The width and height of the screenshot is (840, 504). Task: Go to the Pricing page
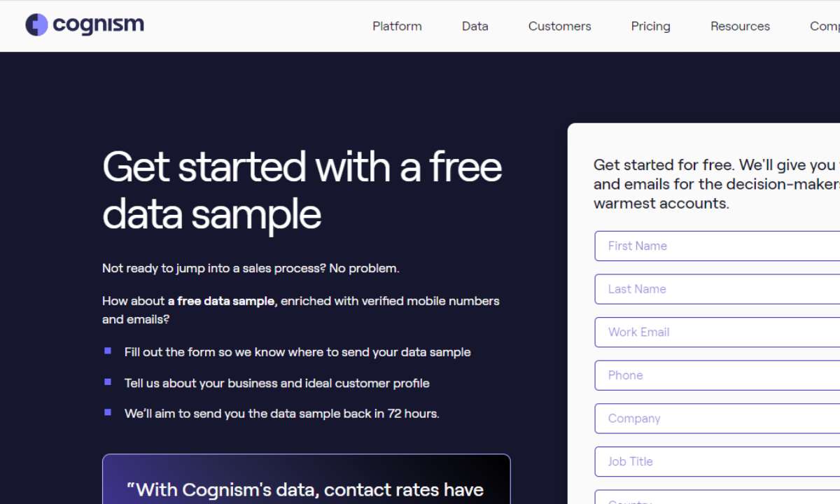point(650,27)
